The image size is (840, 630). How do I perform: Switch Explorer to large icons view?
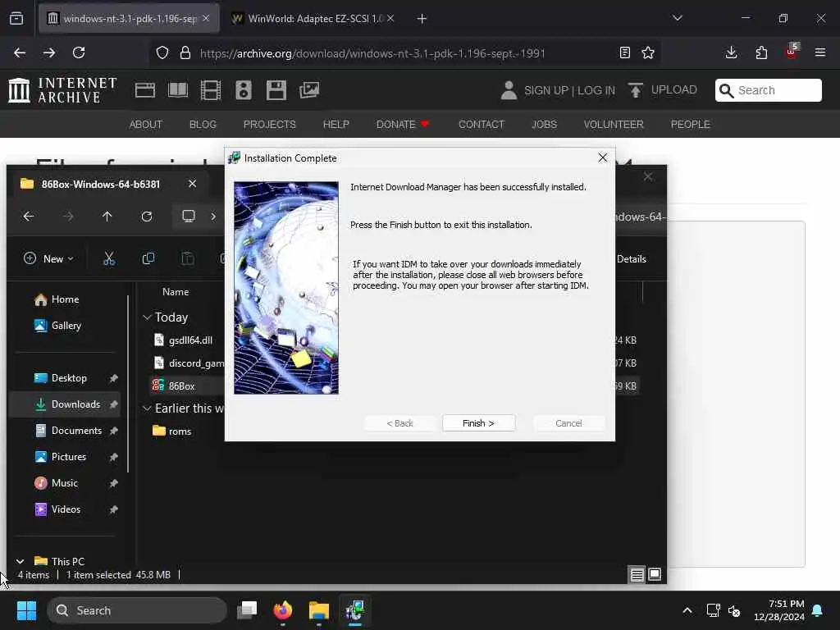pos(655,575)
